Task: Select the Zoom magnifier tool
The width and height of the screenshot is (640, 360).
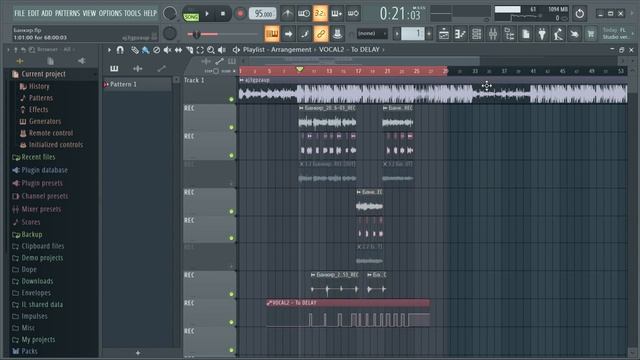Action: click(x=211, y=50)
